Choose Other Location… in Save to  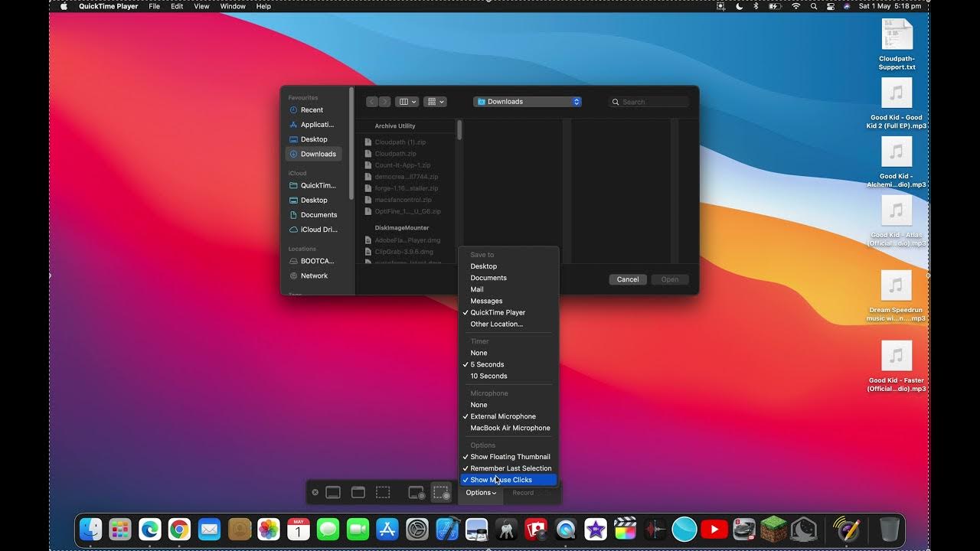click(x=509, y=324)
